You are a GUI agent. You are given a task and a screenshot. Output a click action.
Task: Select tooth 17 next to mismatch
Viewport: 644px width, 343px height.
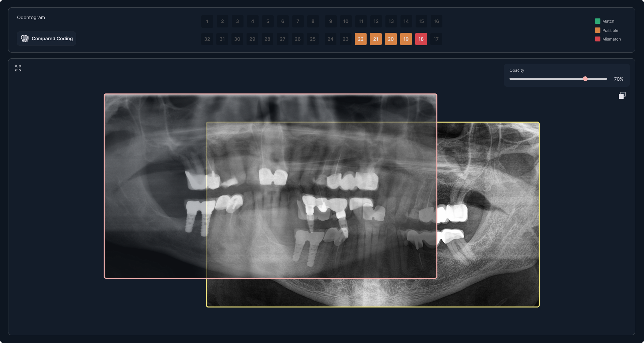436,39
